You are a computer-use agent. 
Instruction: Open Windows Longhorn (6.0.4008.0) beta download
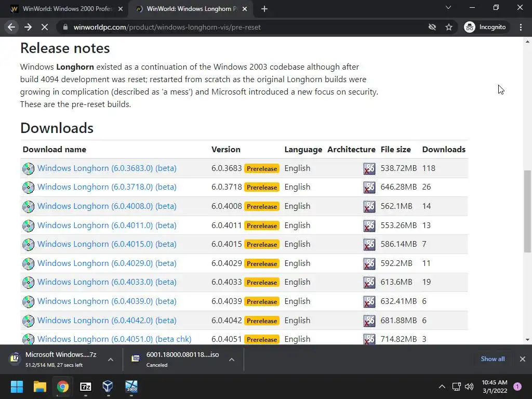coord(107,206)
